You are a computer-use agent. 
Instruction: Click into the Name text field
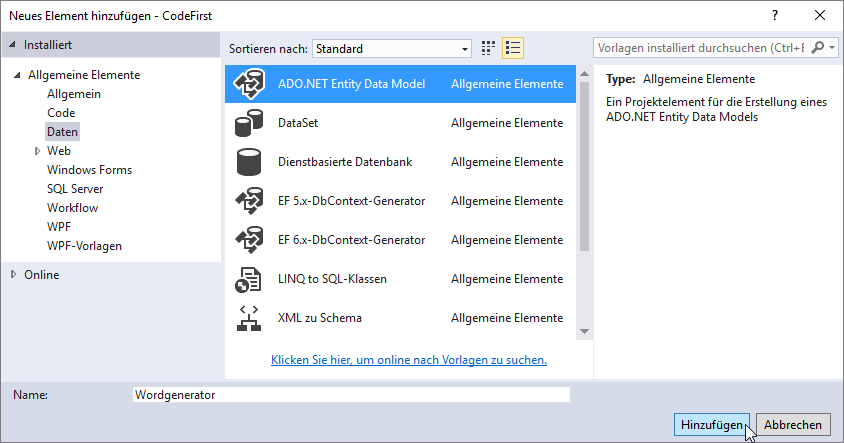350,395
